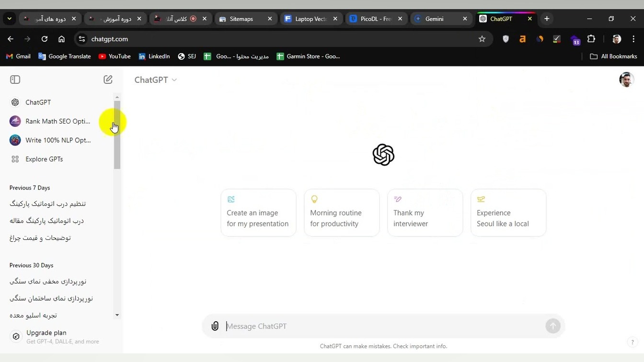Click sidebar scrollbar down arrow
Viewport: 644px width, 362px height.
point(117,315)
